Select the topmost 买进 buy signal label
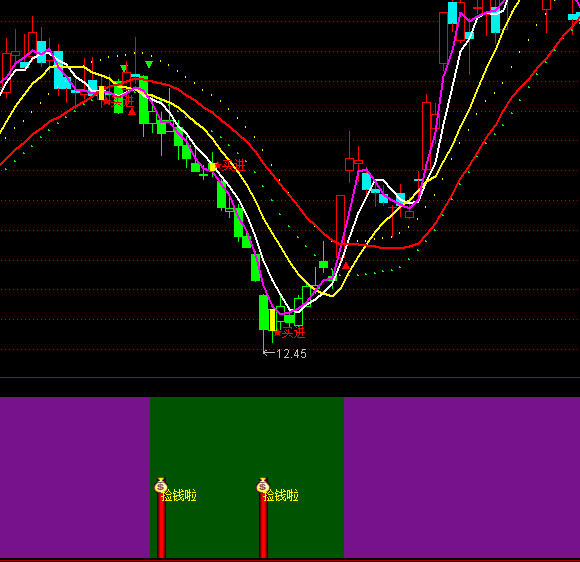Screen dimensions: 580x562 click(123, 101)
